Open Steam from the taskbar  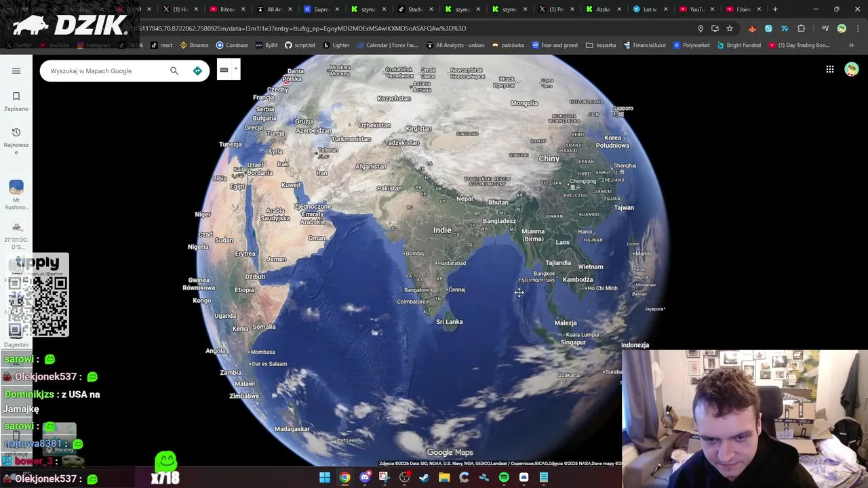tap(424, 478)
